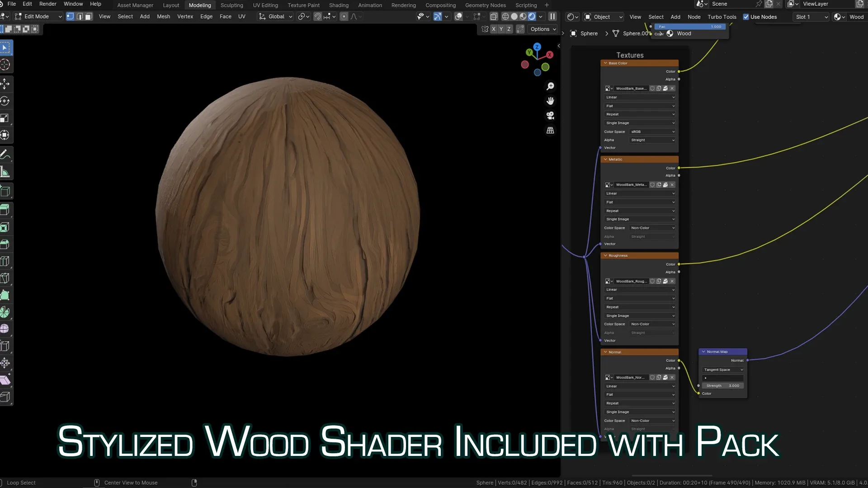Image resolution: width=868 pixels, height=488 pixels.
Task: Click the Modeling menu item
Action: pos(200,5)
